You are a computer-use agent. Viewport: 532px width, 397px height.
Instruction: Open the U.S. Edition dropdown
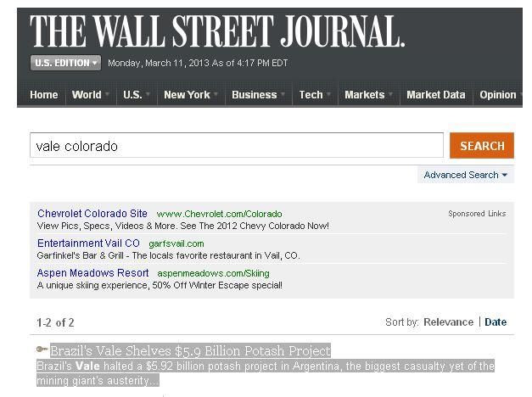(x=66, y=63)
